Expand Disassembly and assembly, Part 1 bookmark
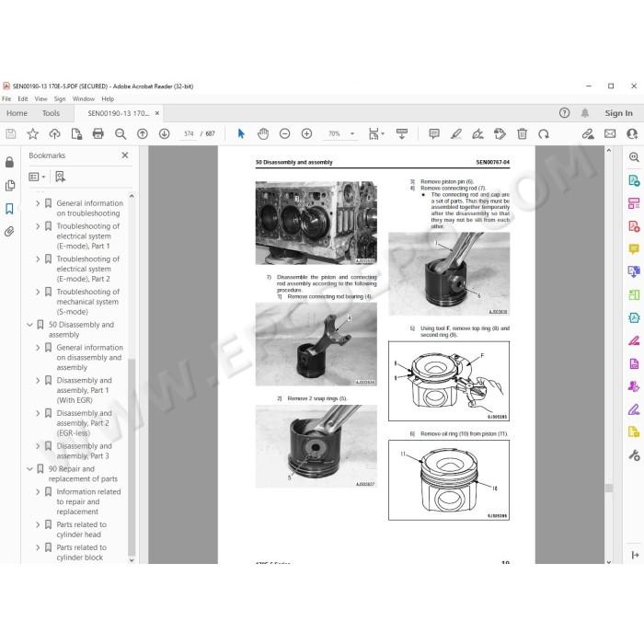This screenshot has width=644, height=644. click(38, 381)
